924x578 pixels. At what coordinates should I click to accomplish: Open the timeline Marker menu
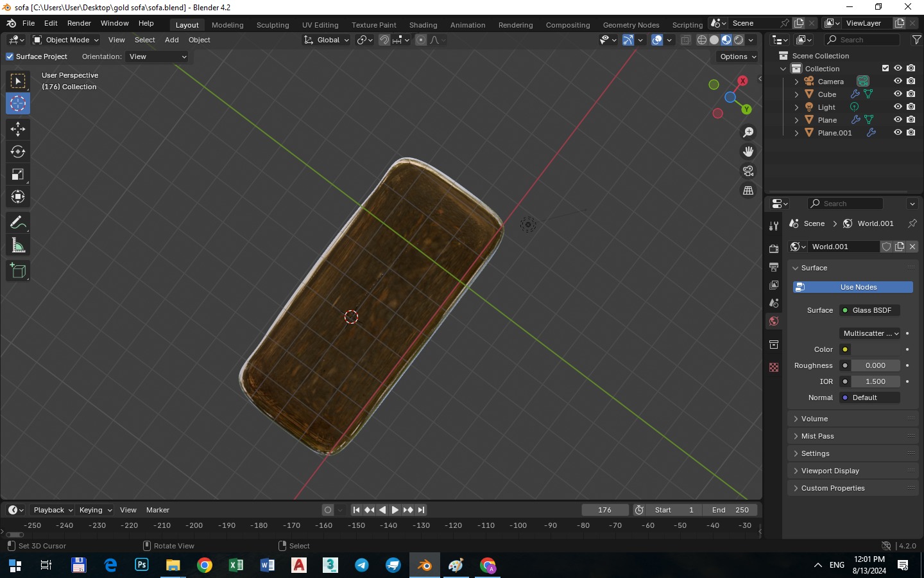pyautogui.click(x=158, y=510)
